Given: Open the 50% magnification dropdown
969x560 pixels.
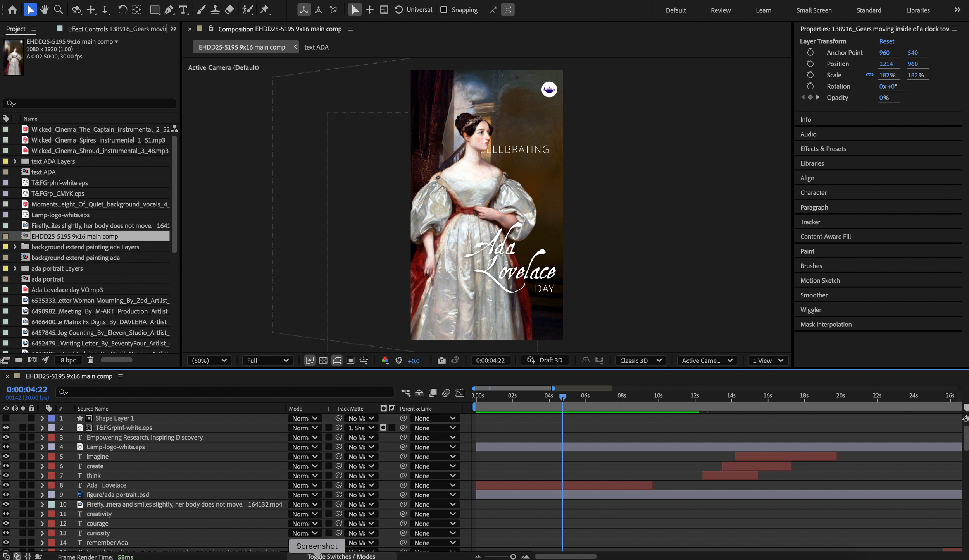Looking at the screenshot, I should [x=209, y=361].
